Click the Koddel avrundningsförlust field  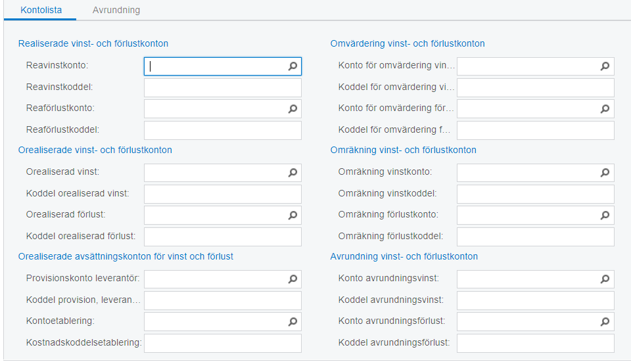click(x=535, y=343)
